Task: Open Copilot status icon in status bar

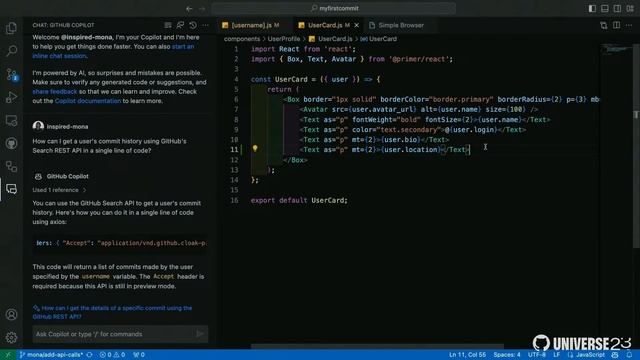Action: click(615, 355)
